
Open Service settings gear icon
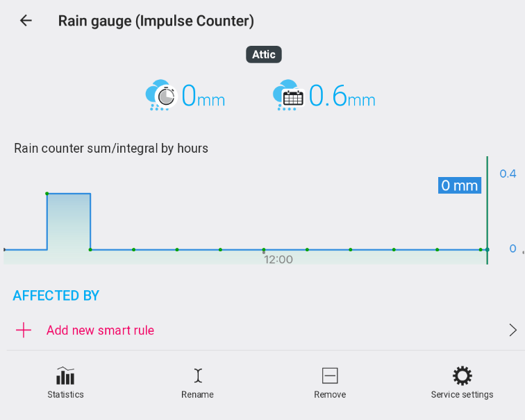tap(462, 376)
